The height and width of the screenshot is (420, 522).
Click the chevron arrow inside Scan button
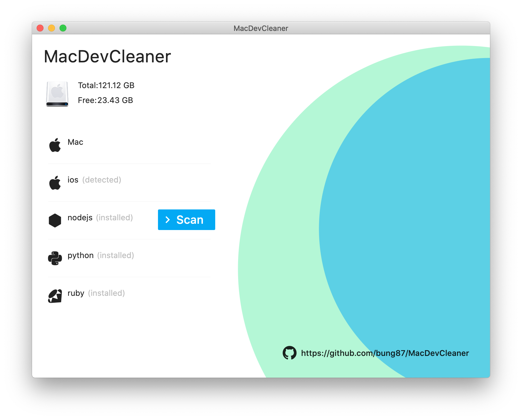(168, 220)
